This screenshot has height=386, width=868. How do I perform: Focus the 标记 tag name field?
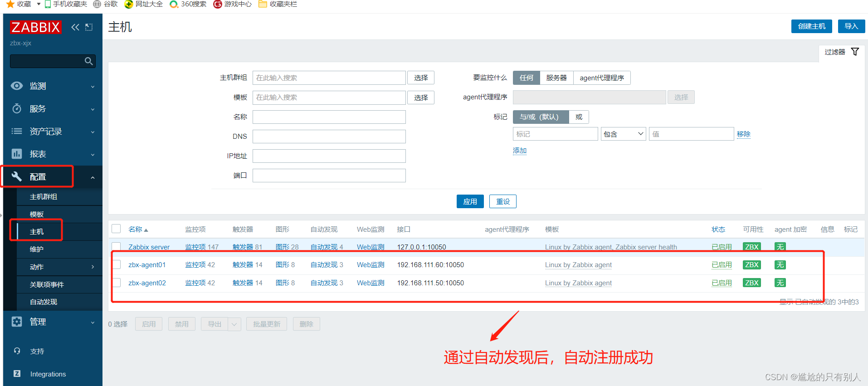coord(555,134)
